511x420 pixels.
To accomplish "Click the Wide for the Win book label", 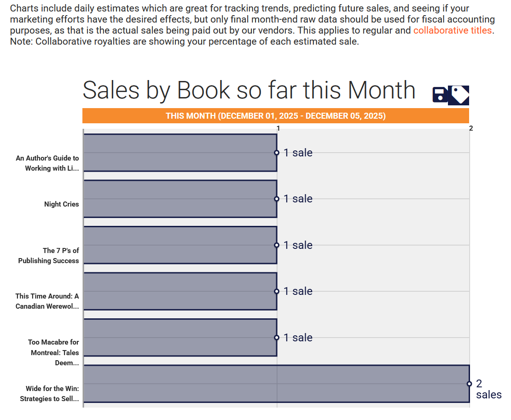I will point(50,394).
